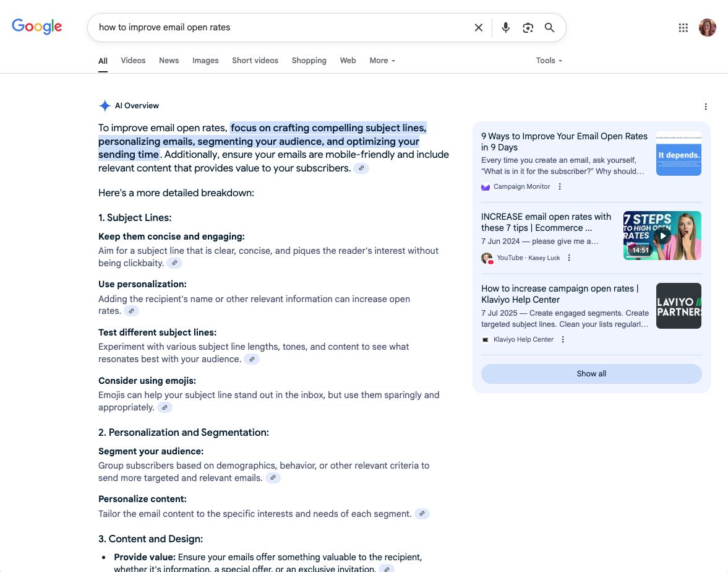Open 'How to increase campaign open rates' Klaviyo link
Image resolution: width=728 pixels, height=572 pixels.
[560, 294]
